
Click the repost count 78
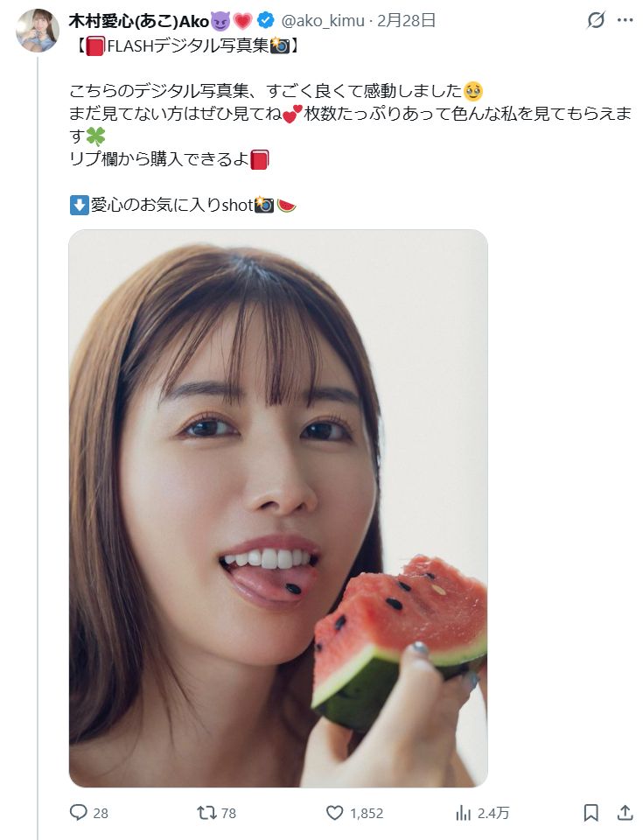(229, 813)
